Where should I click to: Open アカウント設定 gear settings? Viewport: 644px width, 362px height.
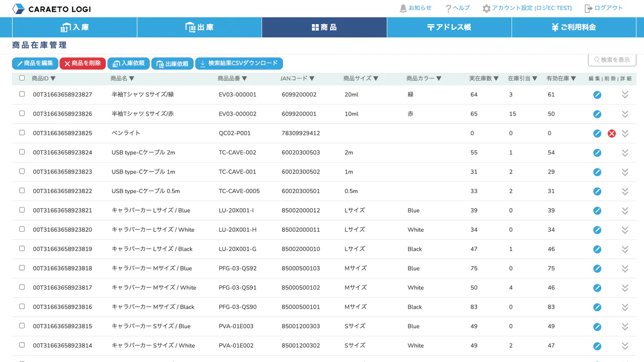[527, 8]
